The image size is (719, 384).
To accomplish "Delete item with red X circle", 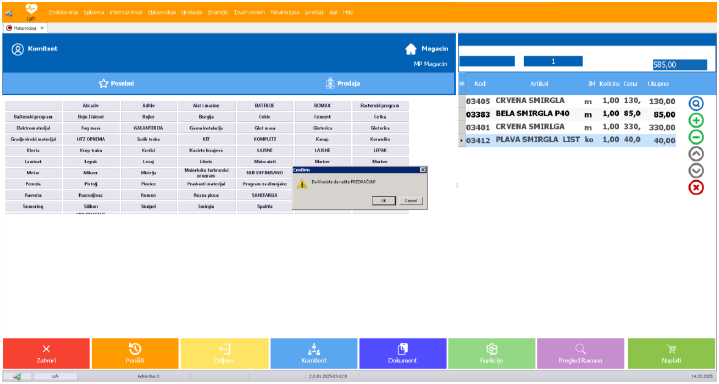I will [x=696, y=187].
